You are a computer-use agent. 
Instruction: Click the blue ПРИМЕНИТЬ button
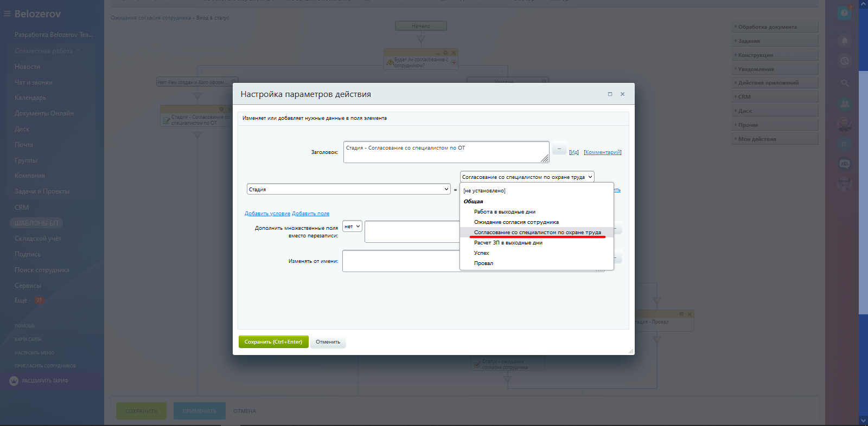199,411
